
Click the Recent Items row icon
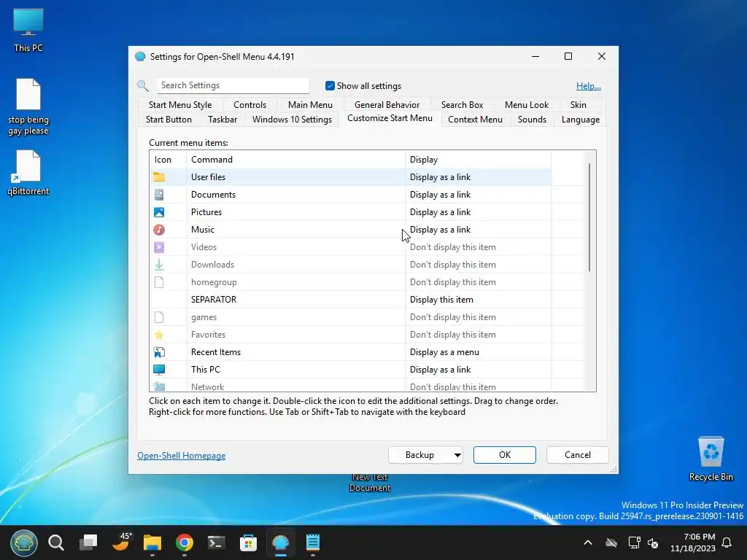tap(159, 352)
